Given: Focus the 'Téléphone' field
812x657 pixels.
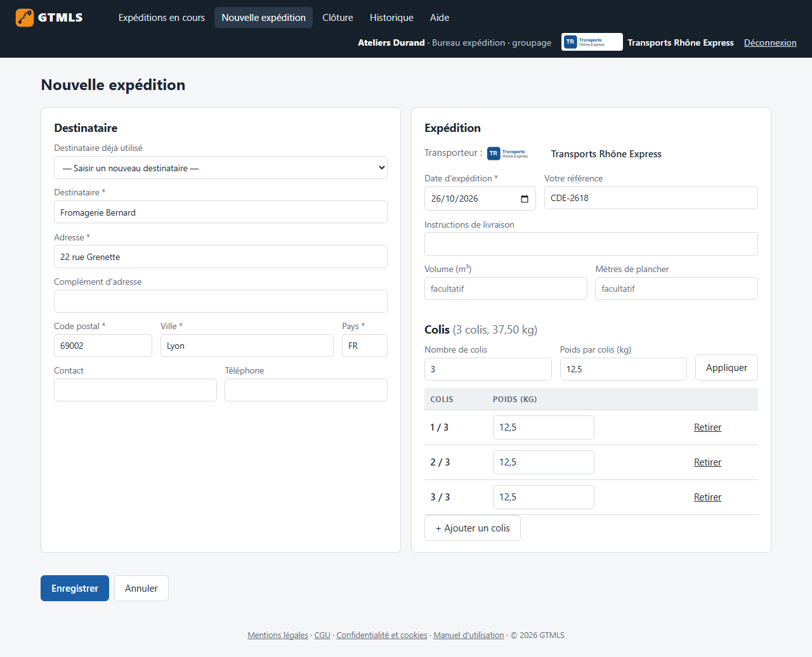Looking at the screenshot, I should pos(306,390).
